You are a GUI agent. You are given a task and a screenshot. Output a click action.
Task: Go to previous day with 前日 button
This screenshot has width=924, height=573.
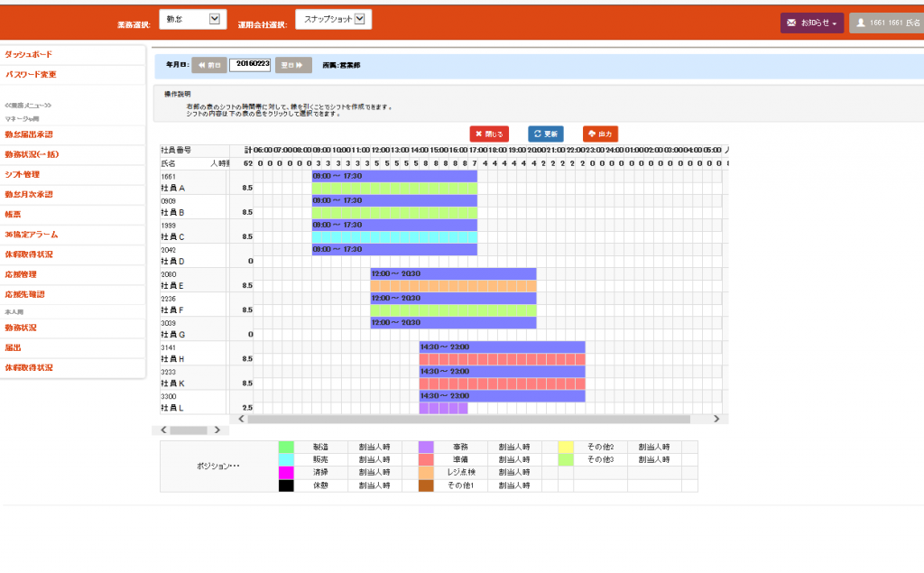point(209,65)
